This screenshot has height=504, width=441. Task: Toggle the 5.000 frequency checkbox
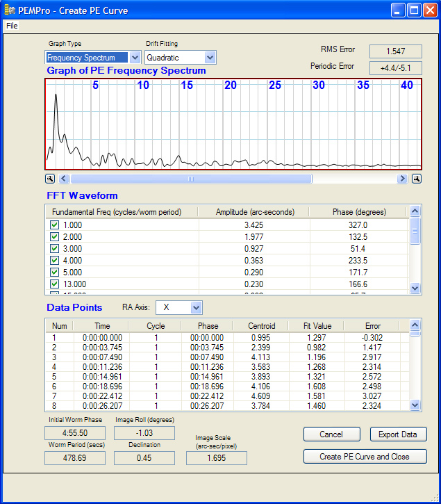click(55, 273)
